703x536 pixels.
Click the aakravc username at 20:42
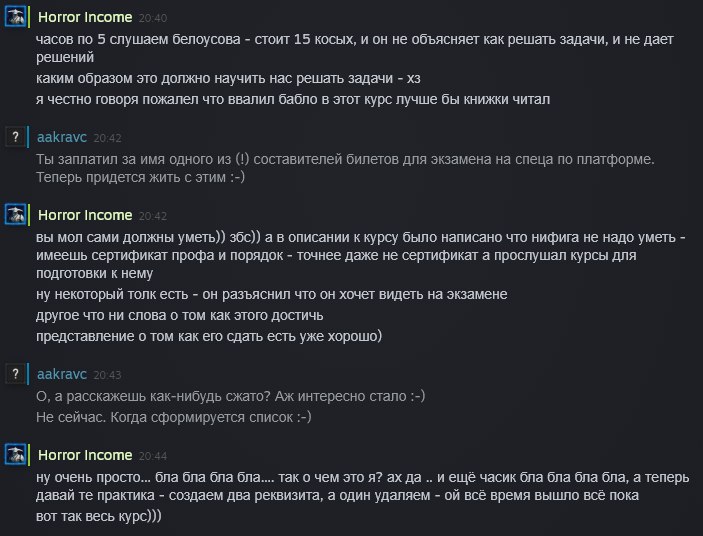[62, 137]
